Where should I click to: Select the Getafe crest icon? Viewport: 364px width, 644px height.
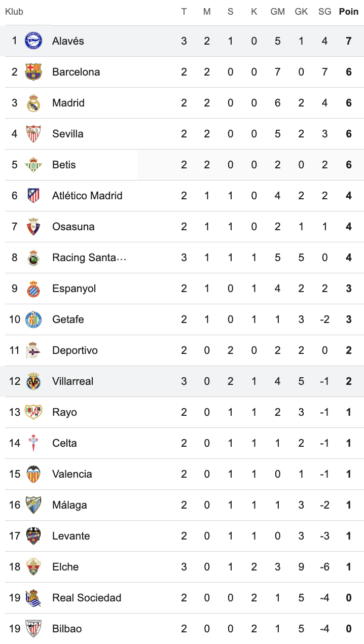pyautogui.click(x=33, y=319)
